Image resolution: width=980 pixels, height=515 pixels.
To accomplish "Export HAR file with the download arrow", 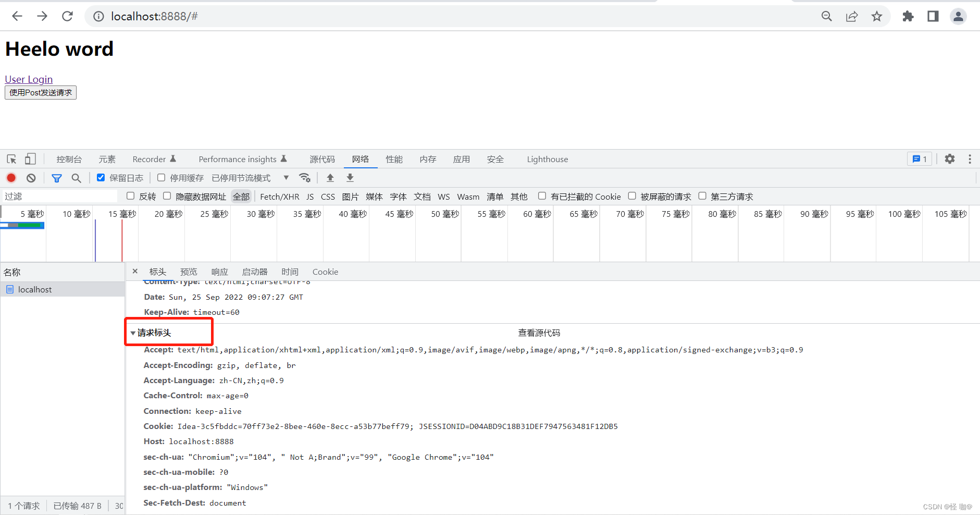I will tap(350, 178).
